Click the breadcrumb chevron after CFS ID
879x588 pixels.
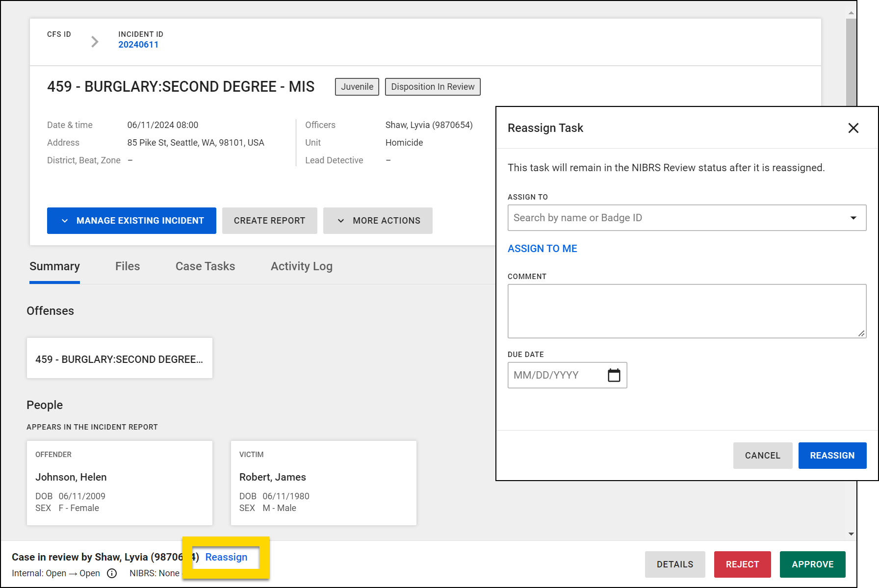click(x=94, y=41)
